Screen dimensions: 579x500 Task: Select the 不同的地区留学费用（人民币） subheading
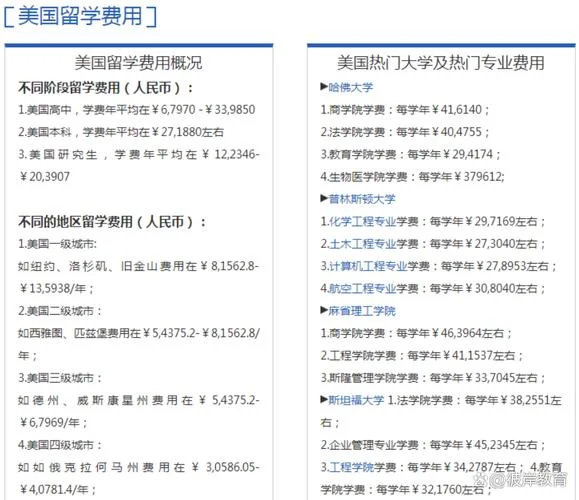click(x=112, y=222)
